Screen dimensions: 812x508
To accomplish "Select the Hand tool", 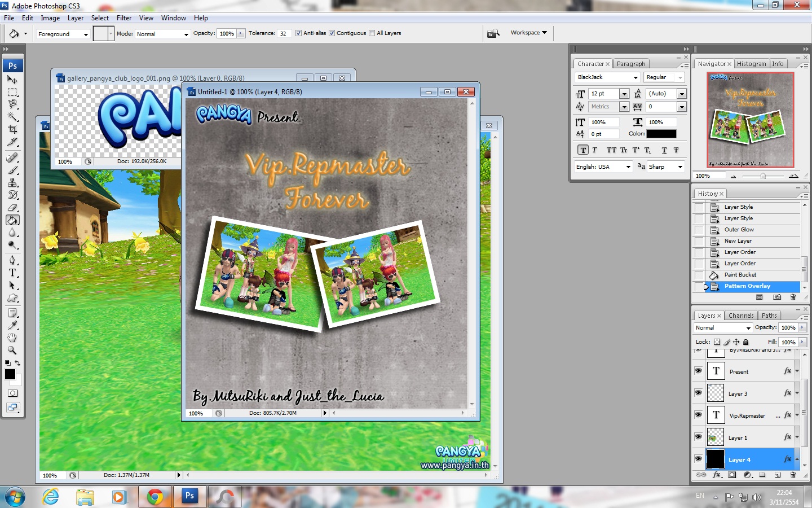I will pyautogui.click(x=12, y=338).
